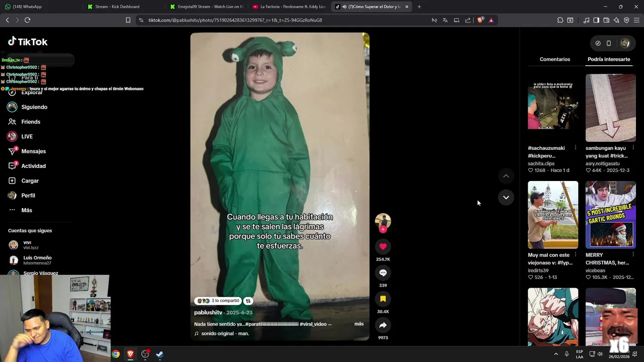Follow creator with the red plus badge

tap(383, 229)
